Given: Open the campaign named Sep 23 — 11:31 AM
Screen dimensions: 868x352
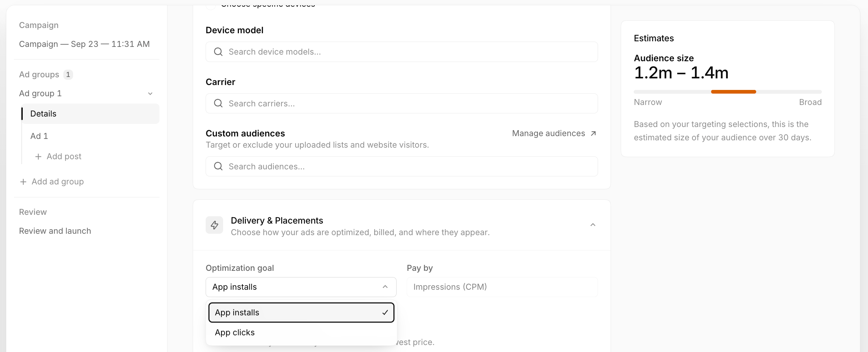Looking at the screenshot, I should (x=84, y=44).
